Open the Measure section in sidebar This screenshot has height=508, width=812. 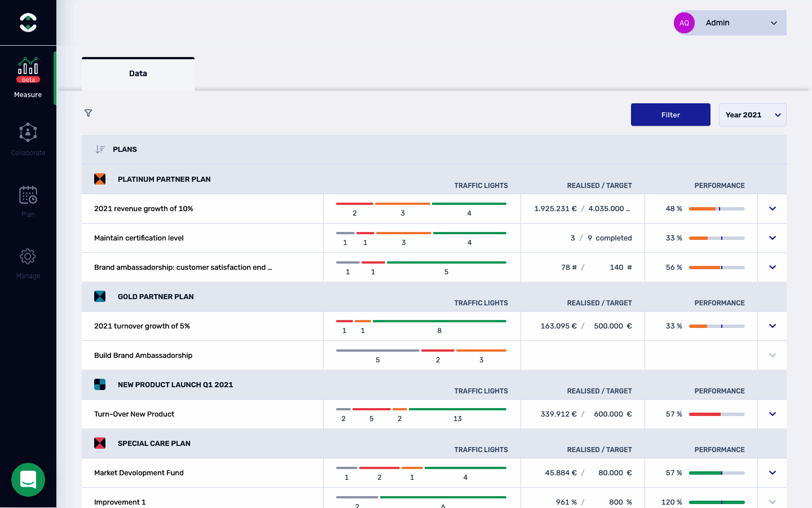tap(28, 77)
